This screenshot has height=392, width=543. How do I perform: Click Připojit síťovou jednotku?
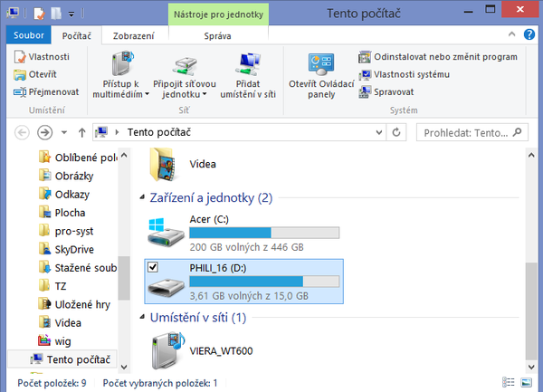(x=185, y=74)
